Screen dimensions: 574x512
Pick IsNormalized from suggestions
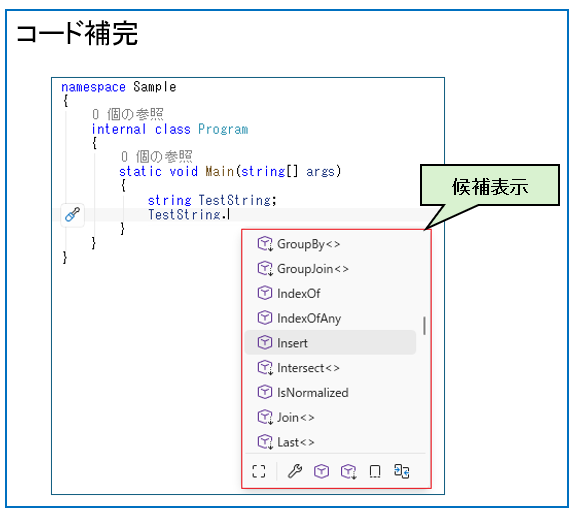click(x=330, y=393)
